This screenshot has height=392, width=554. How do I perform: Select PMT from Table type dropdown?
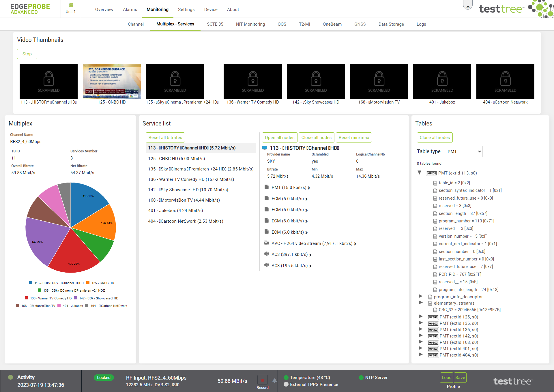tap(462, 151)
